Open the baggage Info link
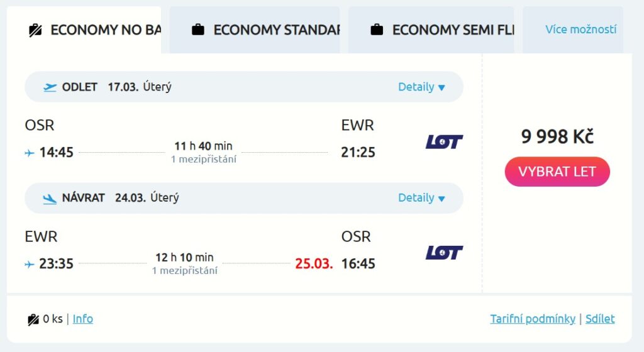The height and width of the screenshot is (352, 644). (x=82, y=319)
